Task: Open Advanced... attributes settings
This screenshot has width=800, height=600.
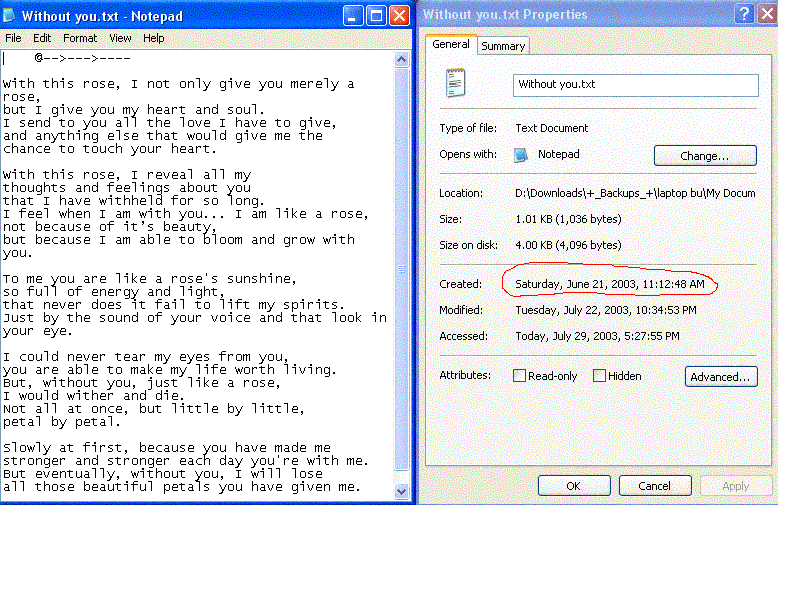Action: [721, 377]
